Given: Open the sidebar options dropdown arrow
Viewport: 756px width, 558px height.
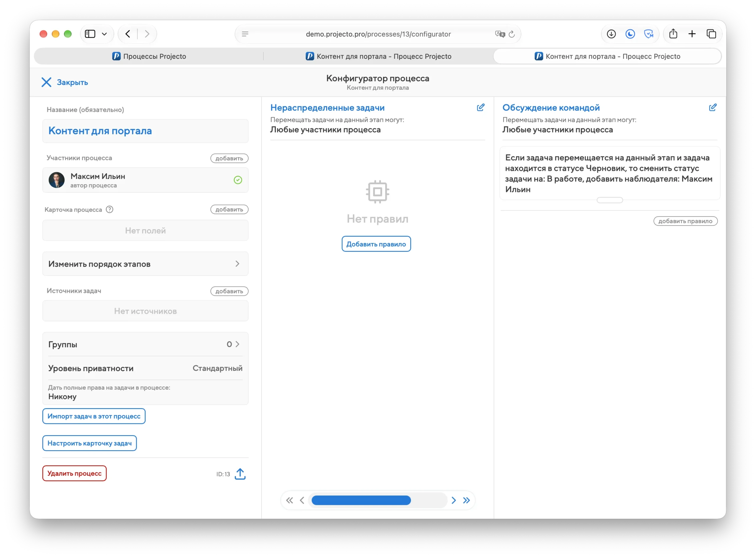Looking at the screenshot, I should pos(104,34).
